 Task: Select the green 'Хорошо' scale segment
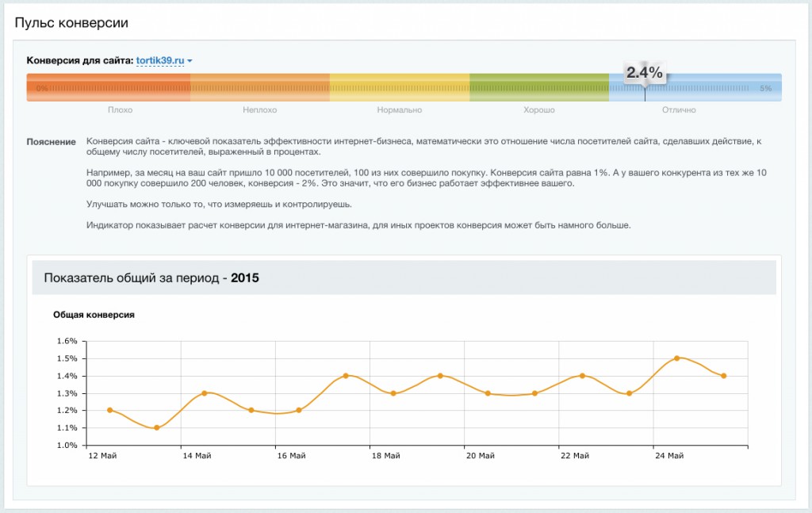pos(539,88)
